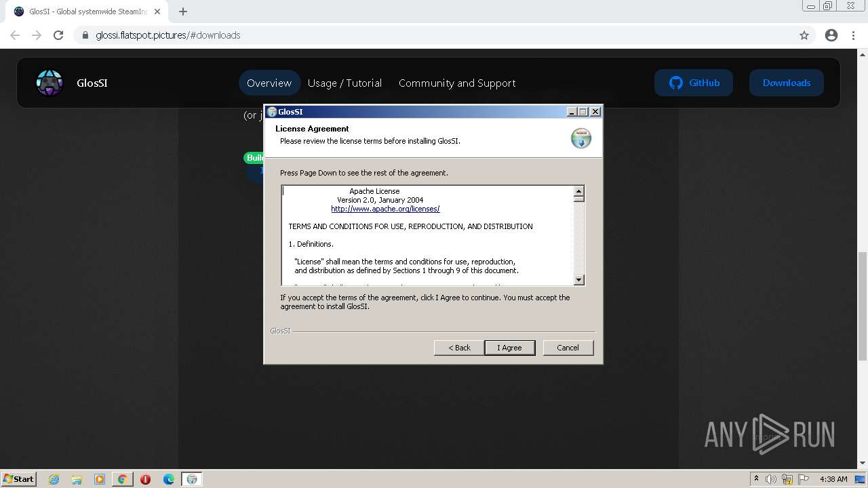Go back in browser

(x=15, y=35)
